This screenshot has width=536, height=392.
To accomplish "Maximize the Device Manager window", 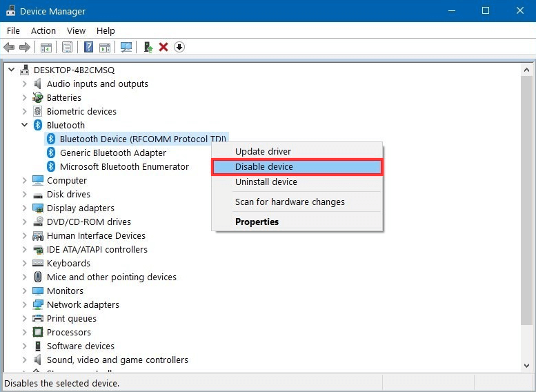I will [x=486, y=11].
